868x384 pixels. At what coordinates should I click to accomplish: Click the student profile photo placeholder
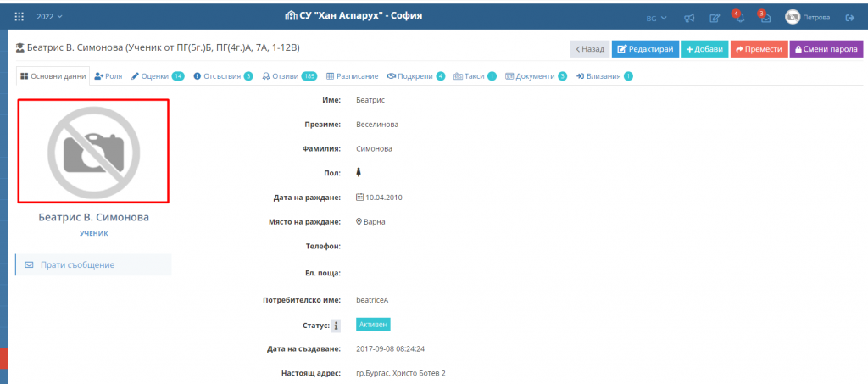coord(93,151)
